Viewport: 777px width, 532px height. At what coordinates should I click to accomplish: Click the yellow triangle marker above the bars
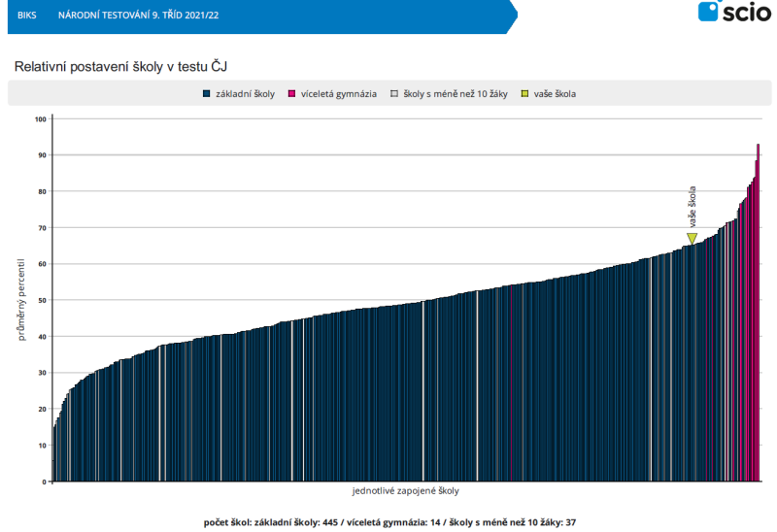692,238
